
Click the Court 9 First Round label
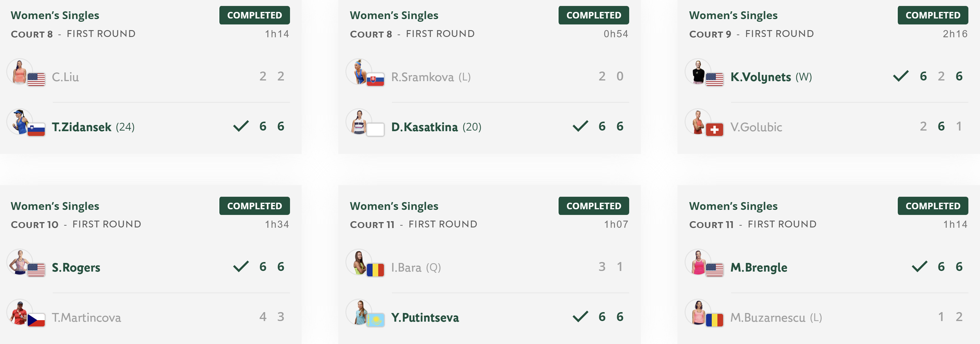[751, 34]
